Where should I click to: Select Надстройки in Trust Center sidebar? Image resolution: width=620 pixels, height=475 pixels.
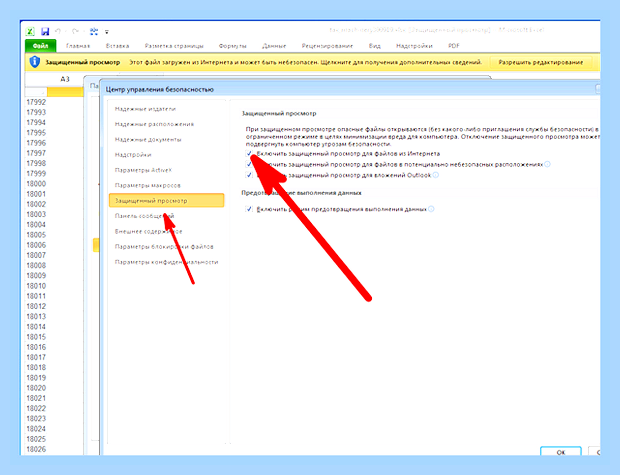(133, 155)
